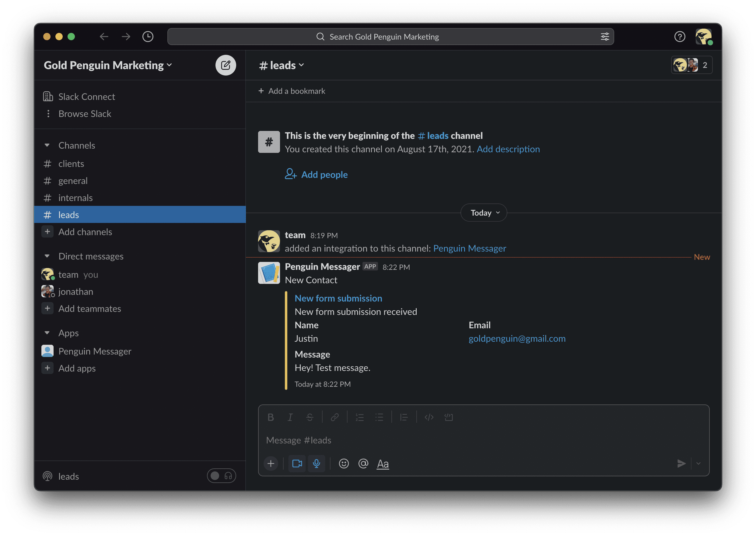Click the Search Gold Penguin Marketing field
The height and width of the screenshot is (536, 756).
[390, 37]
